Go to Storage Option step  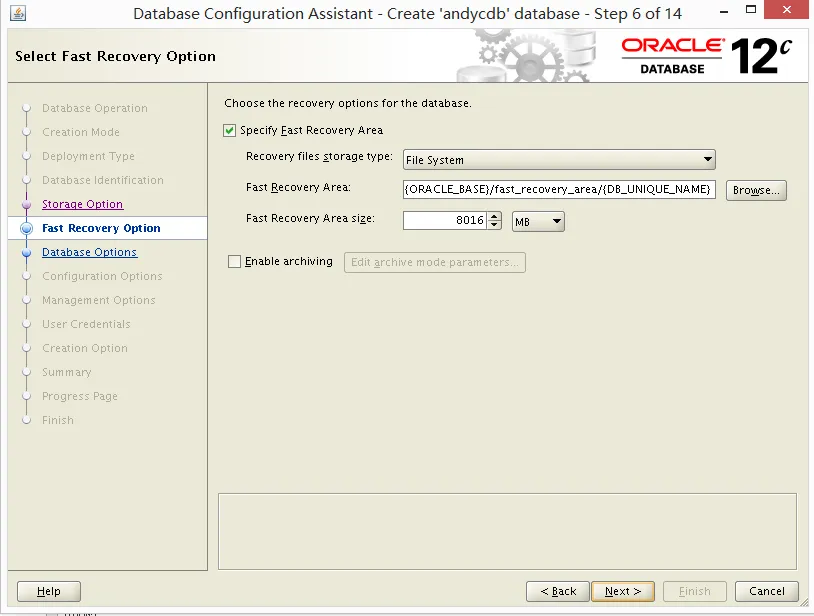[x=83, y=204]
